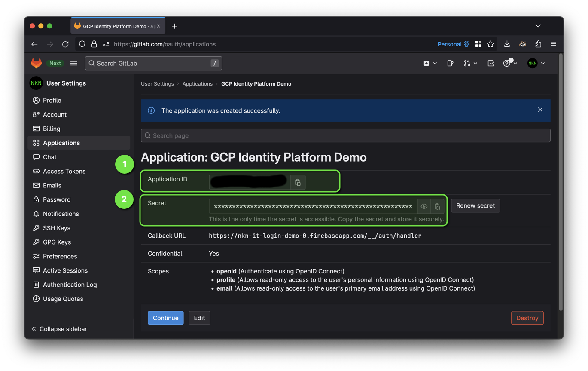Screen dimensions: 588x371
Task: Open the Help question mark dropdown
Action: (x=510, y=63)
